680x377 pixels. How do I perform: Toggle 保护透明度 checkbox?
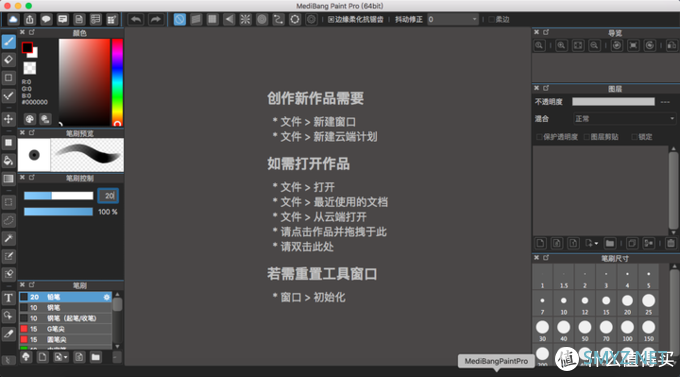tap(539, 137)
